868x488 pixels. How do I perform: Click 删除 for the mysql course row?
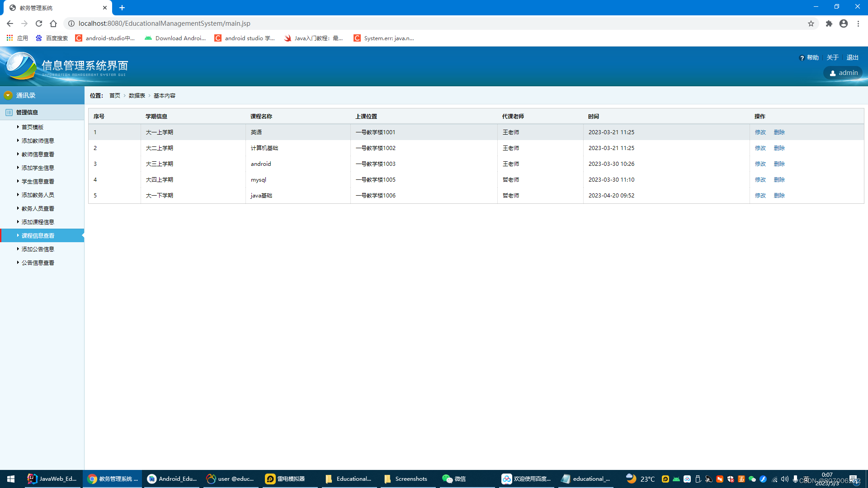779,179
